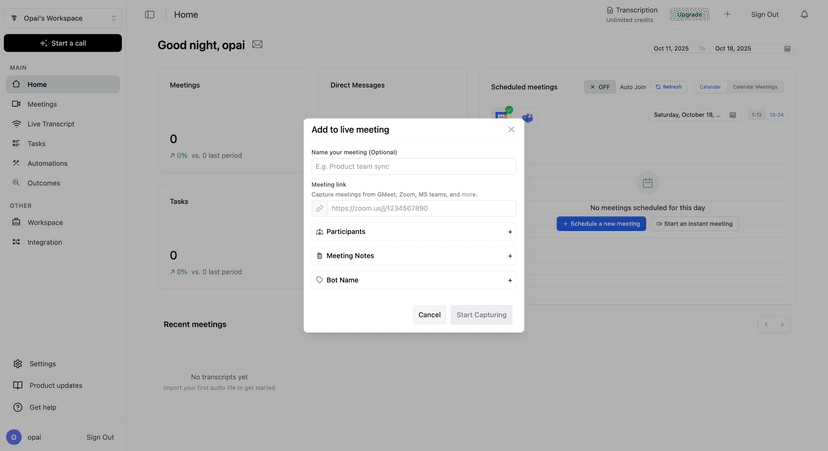This screenshot has height=451, width=828.
Task: Click the Start Capturing button
Action: point(481,315)
